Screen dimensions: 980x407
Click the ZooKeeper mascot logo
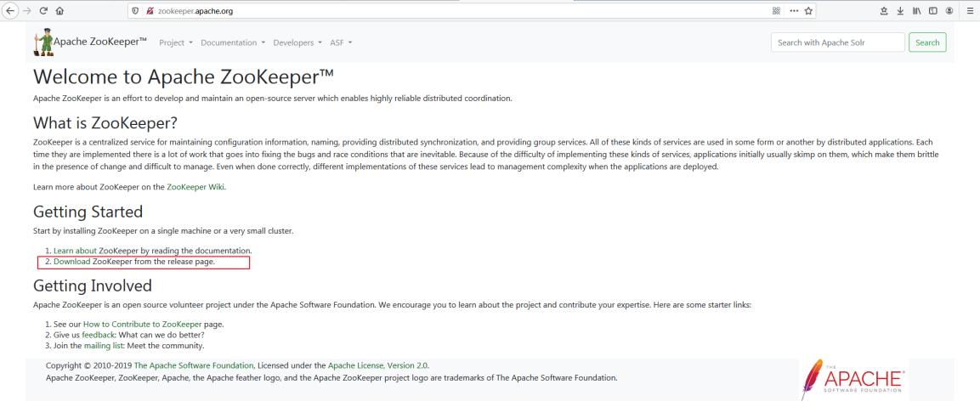click(43, 42)
